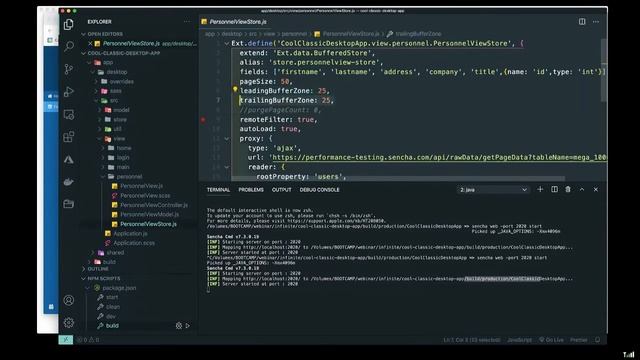Click trailingBufferZone in the breadcrumb
Image resolution: width=640 pixels, height=360 pixels.
pyautogui.click(x=418, y=34)
